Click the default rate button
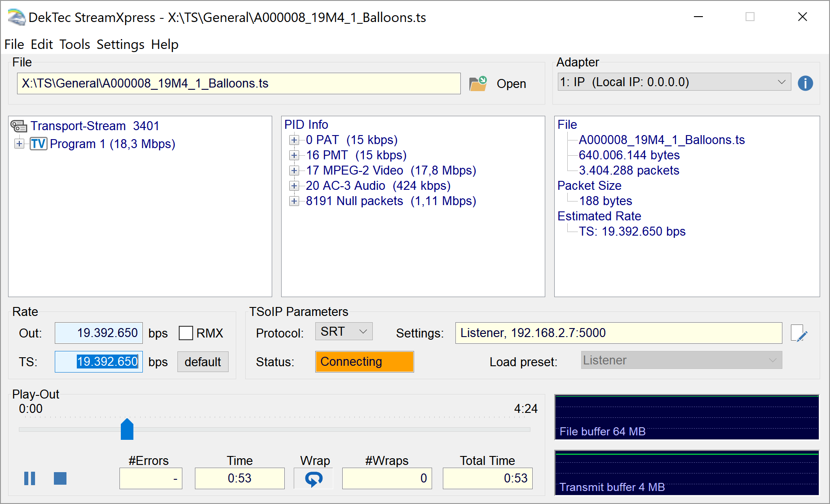The image size is (830, 504). 203,362
